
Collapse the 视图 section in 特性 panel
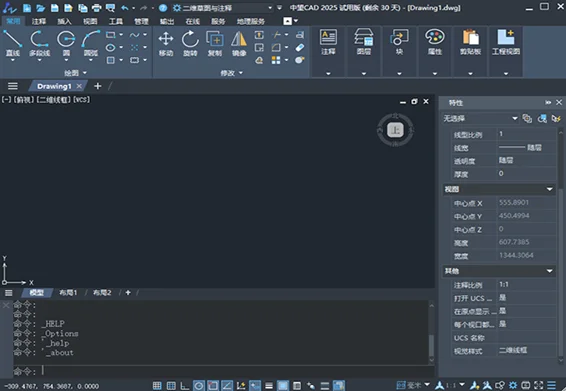549,189
